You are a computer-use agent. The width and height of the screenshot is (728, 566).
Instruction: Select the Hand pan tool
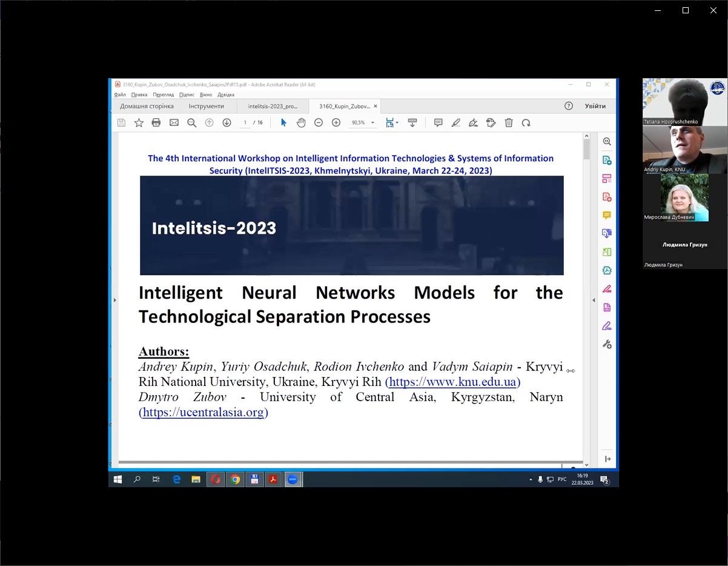301,123
